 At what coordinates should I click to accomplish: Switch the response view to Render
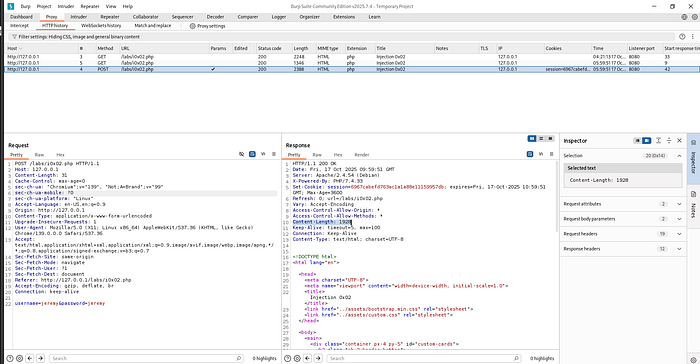click(x=362, y=155)
